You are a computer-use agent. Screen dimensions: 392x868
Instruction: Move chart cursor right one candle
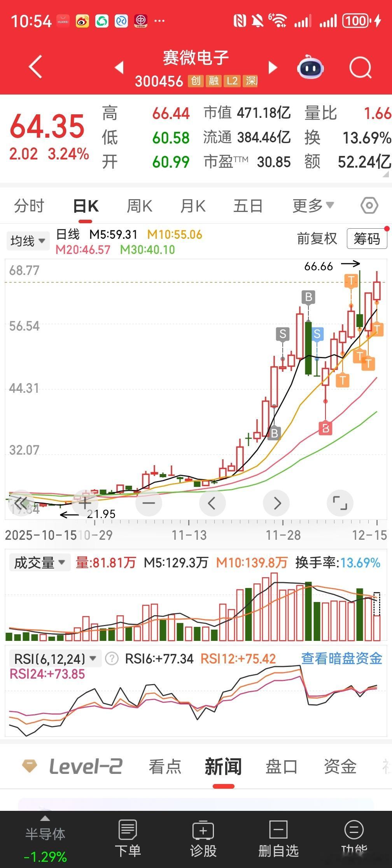276,503
